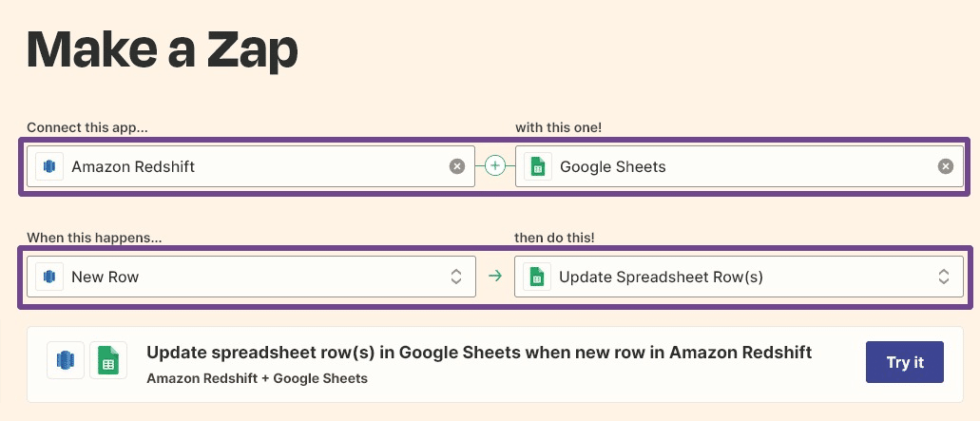Click the Make a Zap heading
980x421 pixels.
(x=163, y=51)
